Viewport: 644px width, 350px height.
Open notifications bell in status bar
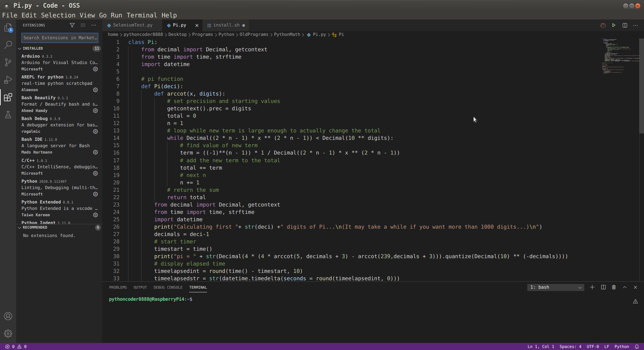click(637, 347)
